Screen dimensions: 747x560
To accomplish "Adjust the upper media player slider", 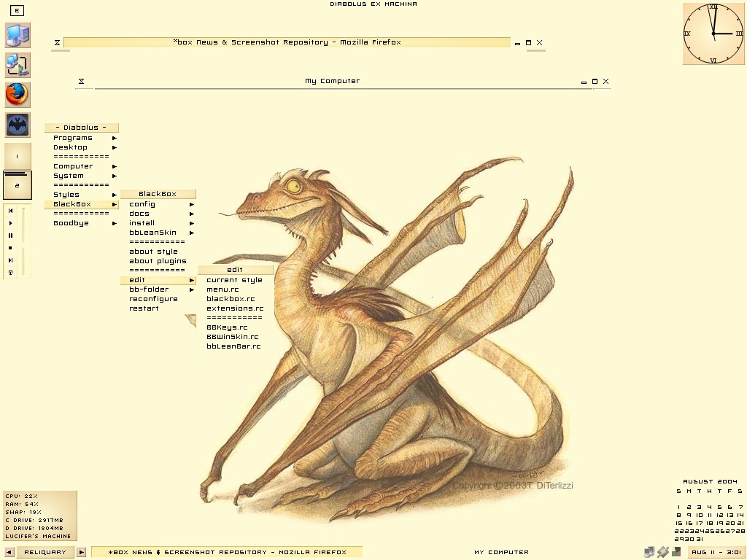I will 23,225.
